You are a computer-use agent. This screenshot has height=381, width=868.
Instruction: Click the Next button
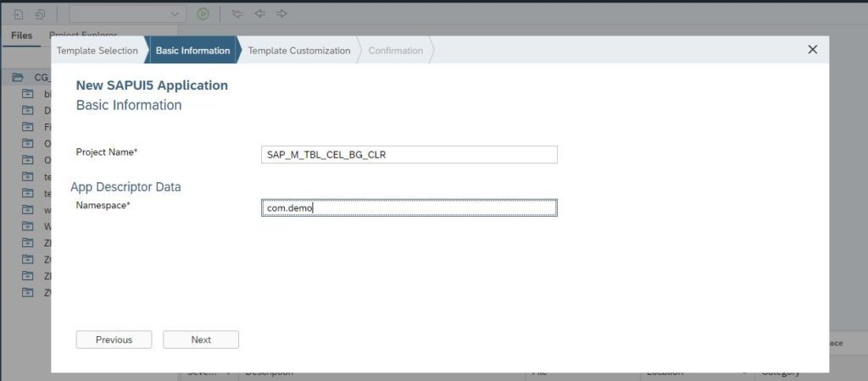(x=201, y=340)
